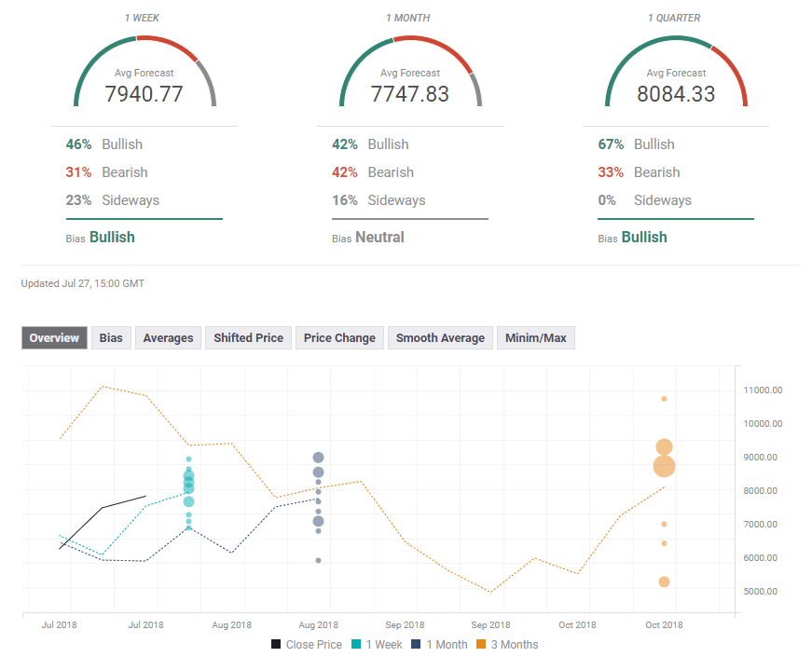812x657 pixels.
Task: Toggle the 1 Month legend swatch
Action: (x=416, y=644)
